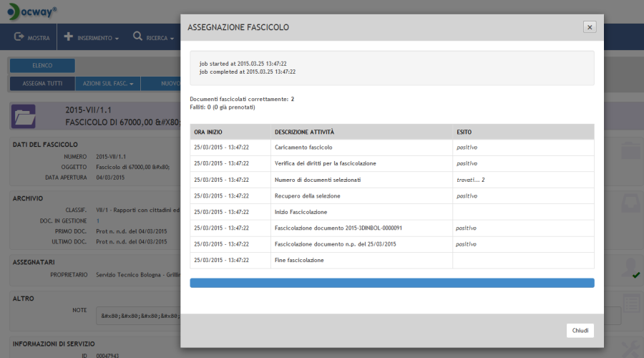Expand the Ricerca dropdown

tap(153, 37)
